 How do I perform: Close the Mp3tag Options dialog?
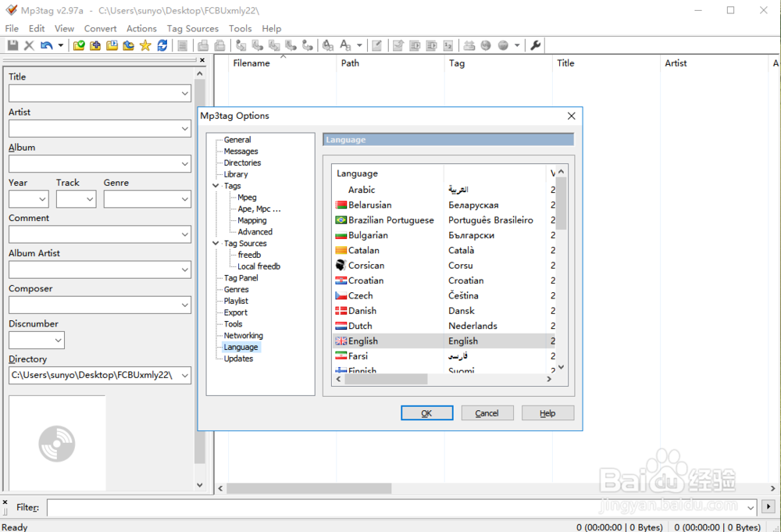click(x=572, y=116)
